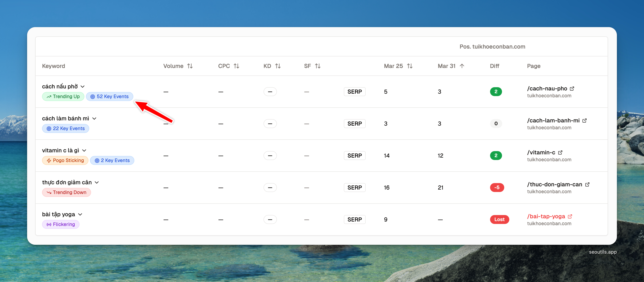Viewport: 644px width, 282px height.
Task: Open /bai-tap-yoga external link icon
Action: tap(570, 216)
